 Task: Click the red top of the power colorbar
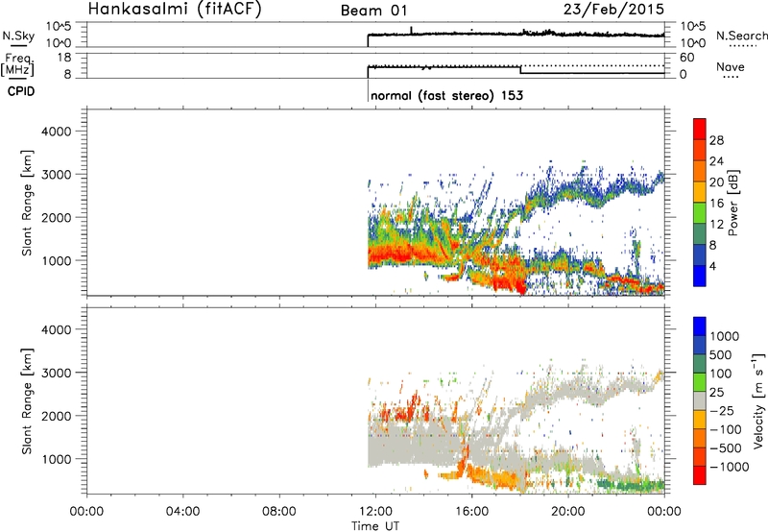point(700,127)
